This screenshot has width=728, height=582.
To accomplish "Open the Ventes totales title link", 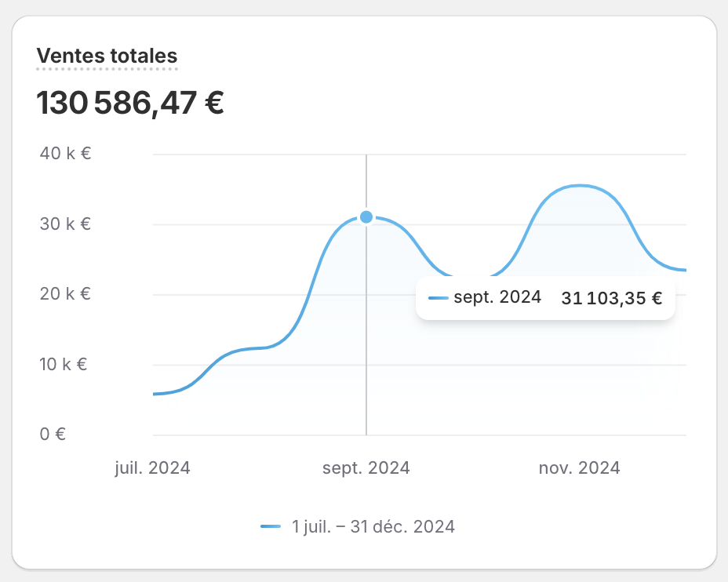I will [x=107, y=56].
